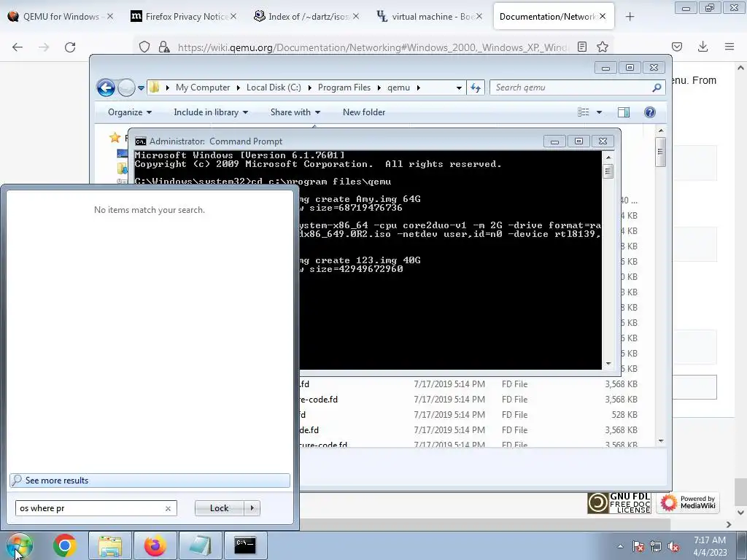Refresh the Explorer folder view
The image size is (747, 560).
pyautogui.click(x=476, y=87)
